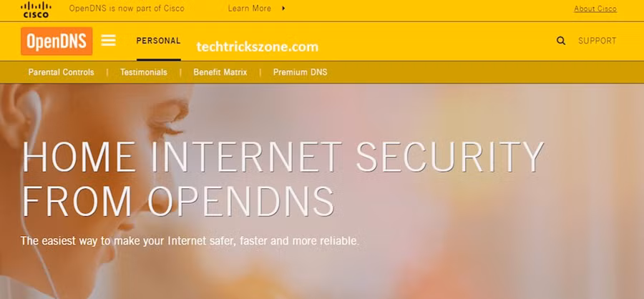The height and width of the screenshot is (299, 644).
Task: Select the PERSONAL tab
Action: coord(159,41)
